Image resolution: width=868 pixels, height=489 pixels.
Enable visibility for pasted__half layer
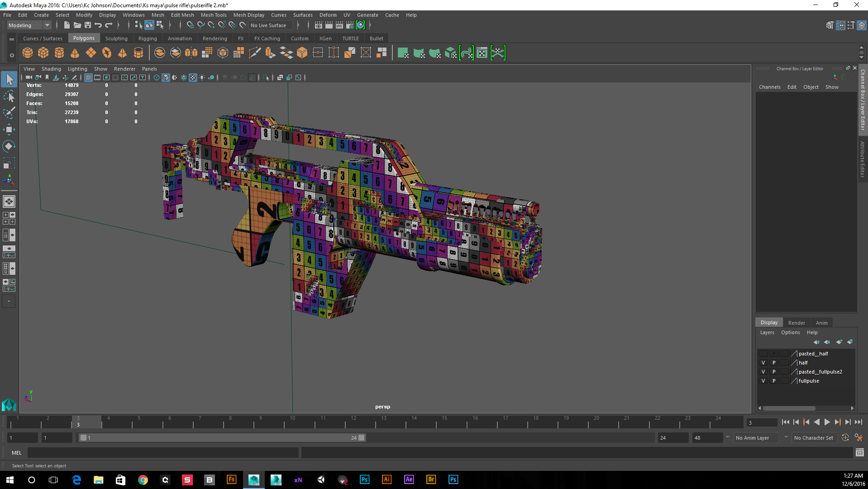[763, 354]
